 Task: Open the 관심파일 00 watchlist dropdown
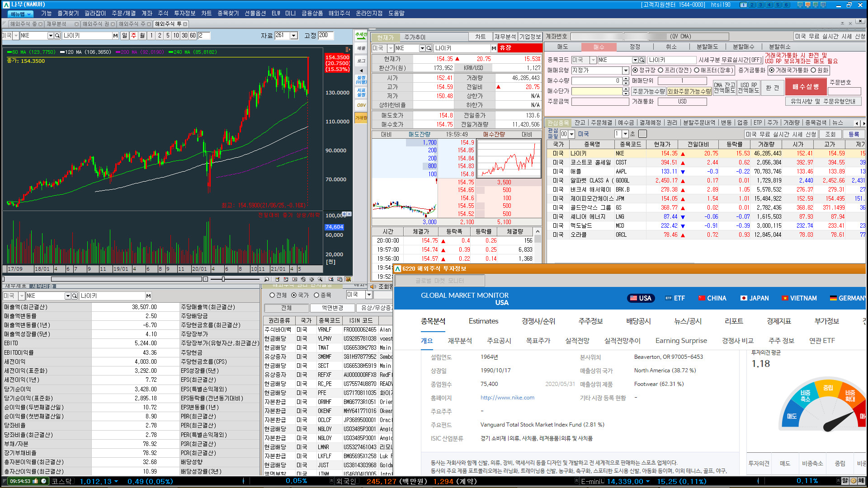click(572, 134)
